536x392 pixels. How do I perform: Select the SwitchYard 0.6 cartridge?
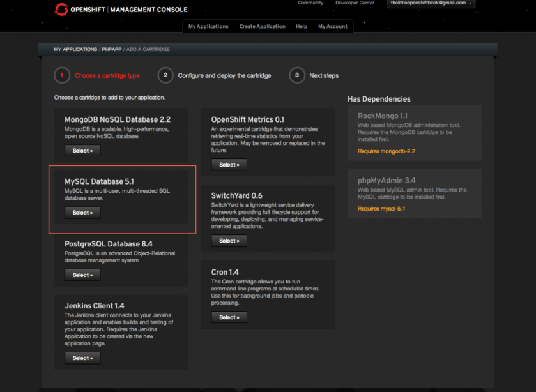pyautogui.click(x=229, y=241)
